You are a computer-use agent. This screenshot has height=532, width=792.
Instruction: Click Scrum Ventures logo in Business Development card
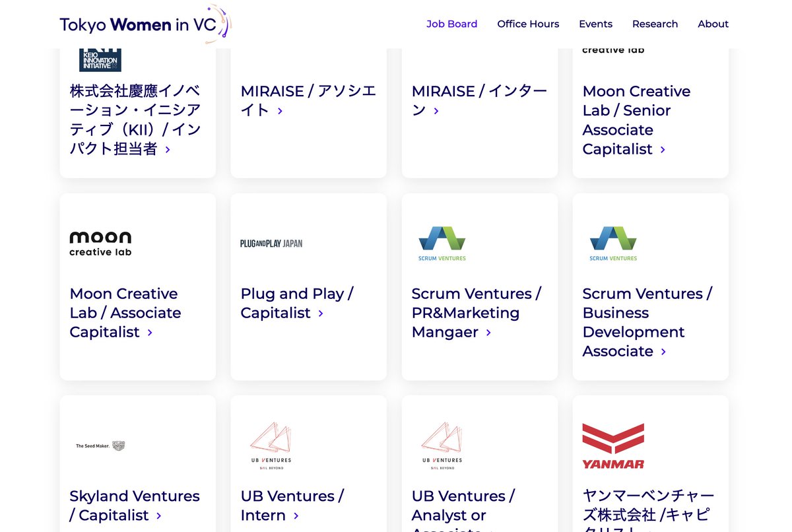613,244
